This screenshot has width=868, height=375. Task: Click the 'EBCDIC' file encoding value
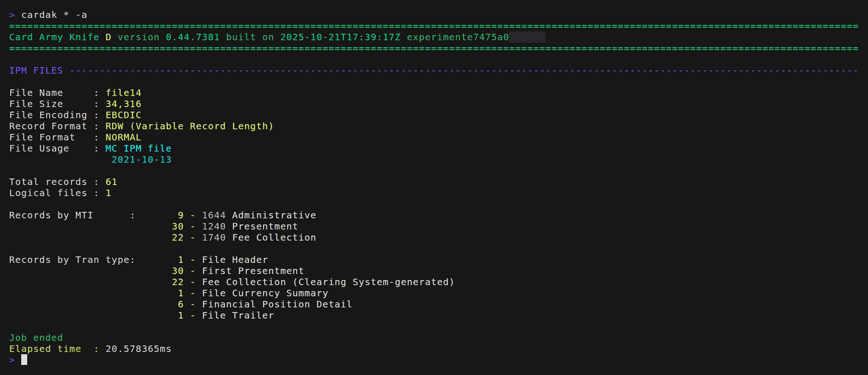[x=123, y=115]
